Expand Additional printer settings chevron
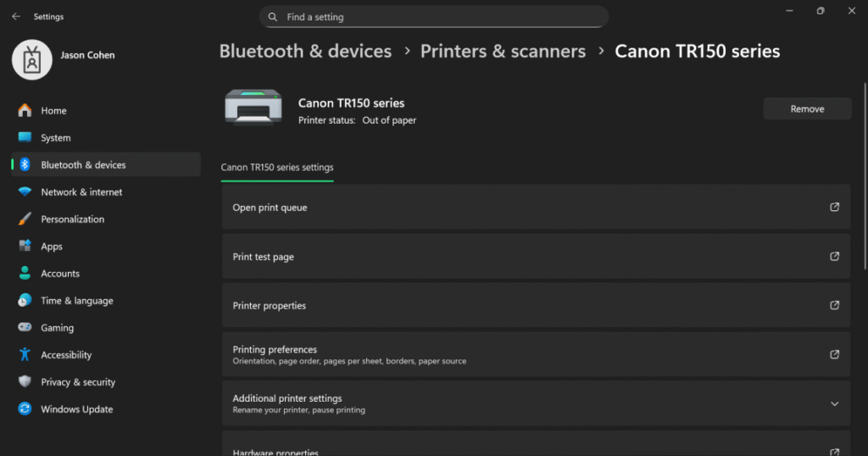This screenshot has height=456, width=868. [x=834, y=404]
